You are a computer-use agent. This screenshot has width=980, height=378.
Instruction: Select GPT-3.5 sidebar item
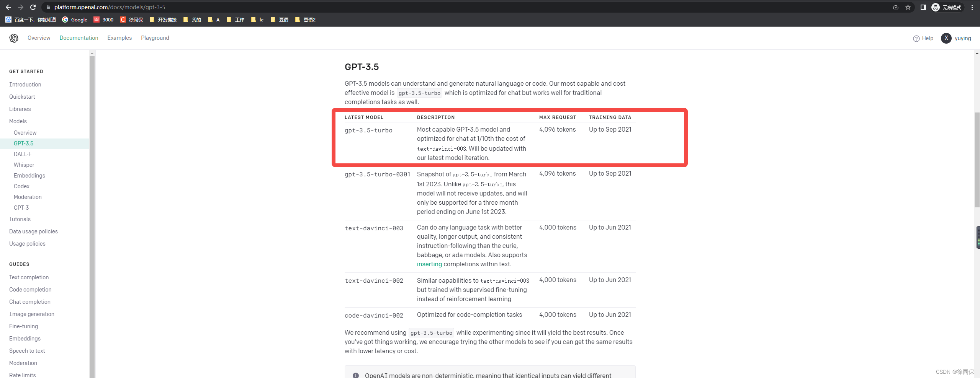44,143
